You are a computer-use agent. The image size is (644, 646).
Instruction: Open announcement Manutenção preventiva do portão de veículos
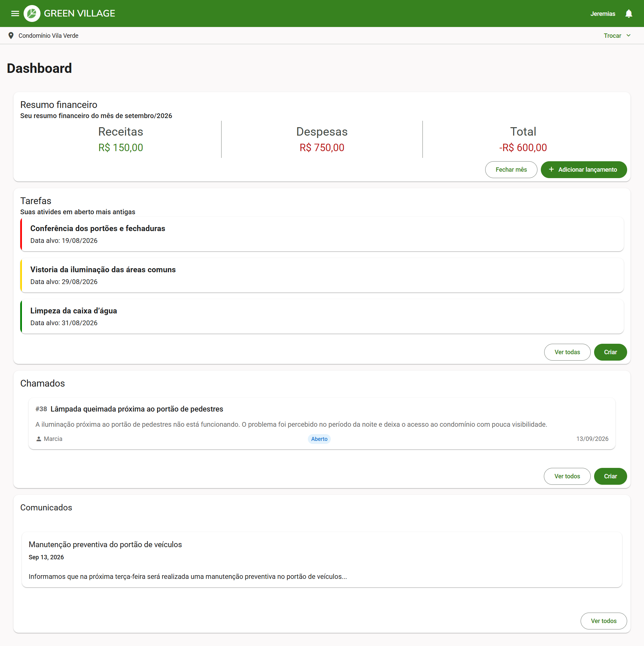322,560
